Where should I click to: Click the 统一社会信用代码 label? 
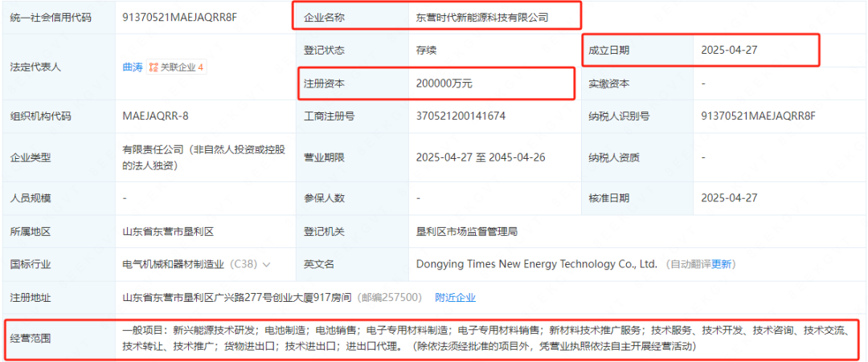[x=51, y=17]
